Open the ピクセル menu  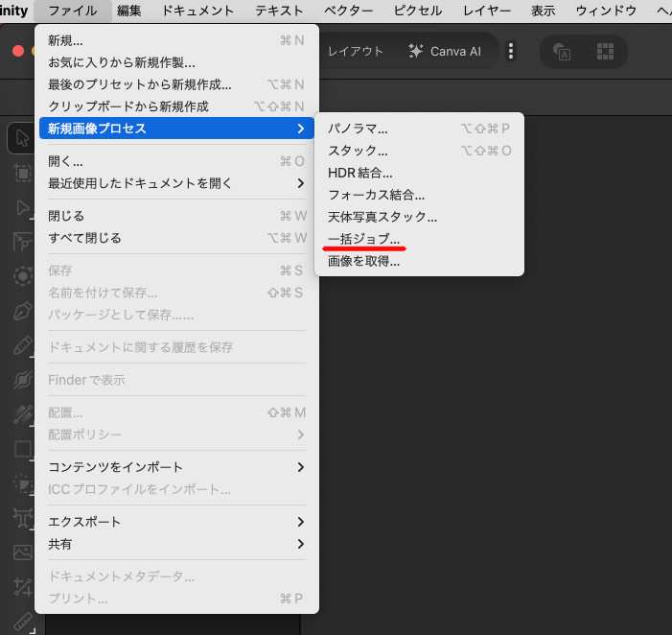pyautogui.click(x=417, y=11)
